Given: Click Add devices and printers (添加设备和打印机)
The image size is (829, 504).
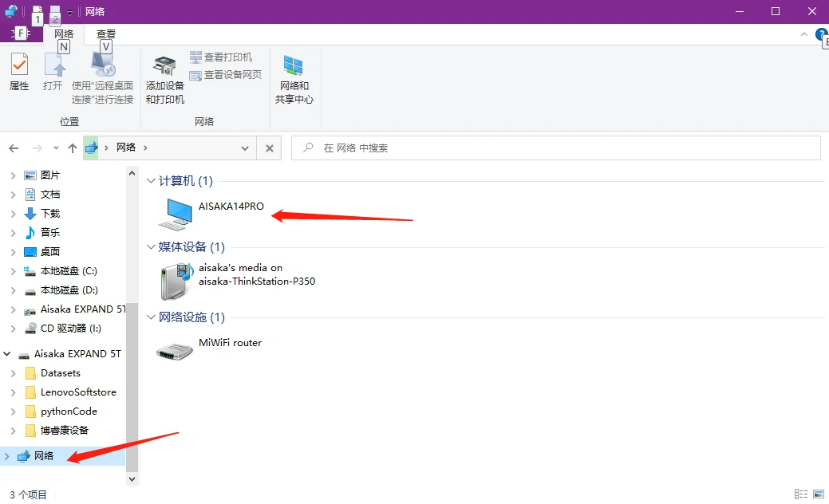Looking at the screenshot, I should pos(164,79).
